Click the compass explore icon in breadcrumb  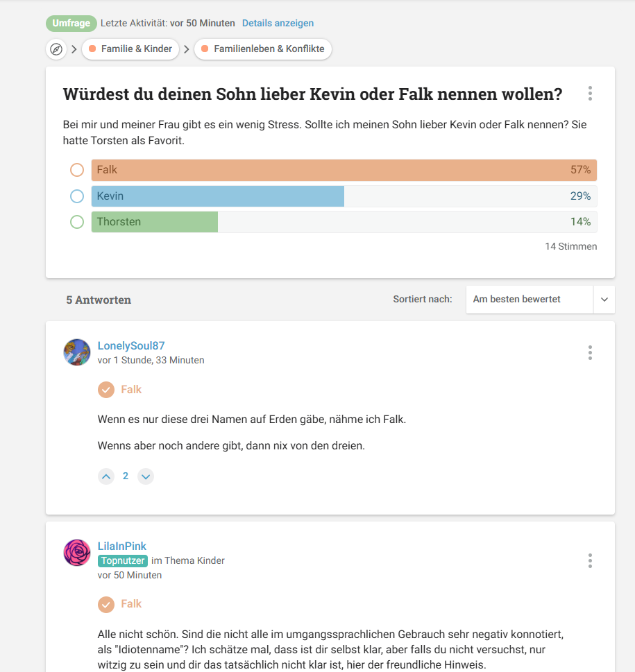point(56,49)
